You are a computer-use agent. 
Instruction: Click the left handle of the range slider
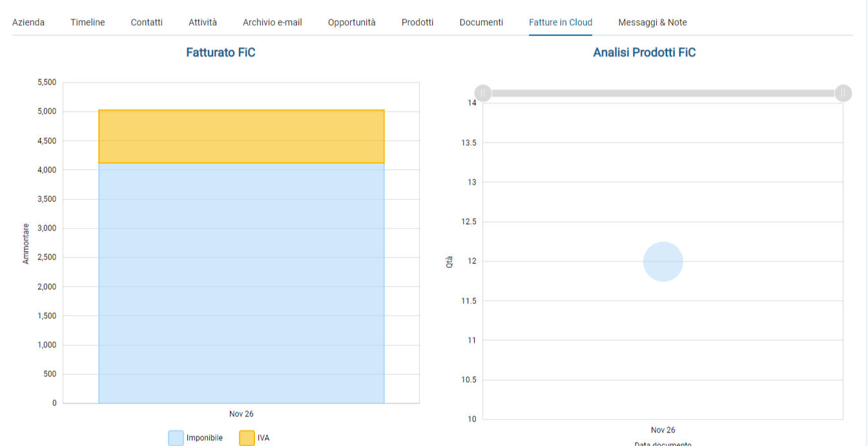point(482,93)
